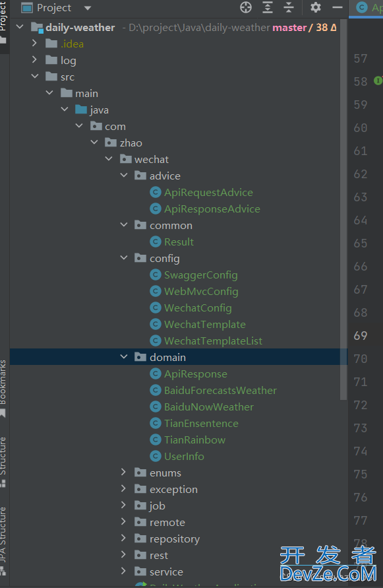383x588 pixels.
Task: Click the gutter implementation marker on line 58
Action: point(378,81)
